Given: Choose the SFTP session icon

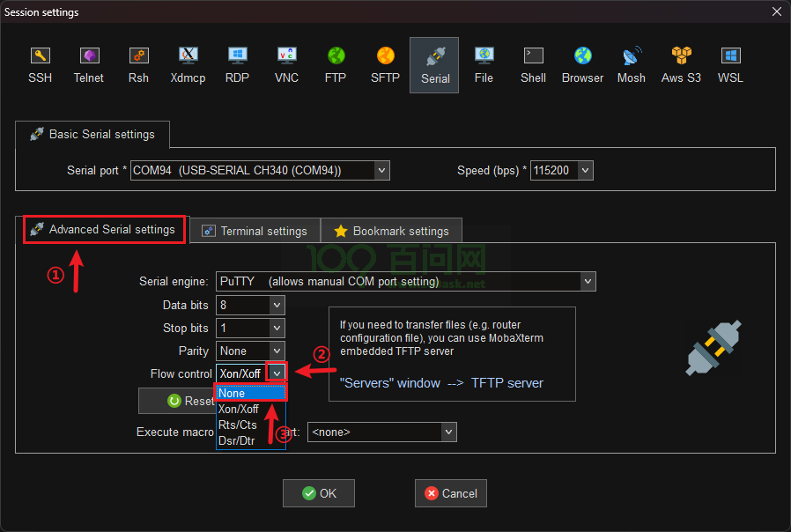Looking at the screenshot, I should (x=385, y=64).
